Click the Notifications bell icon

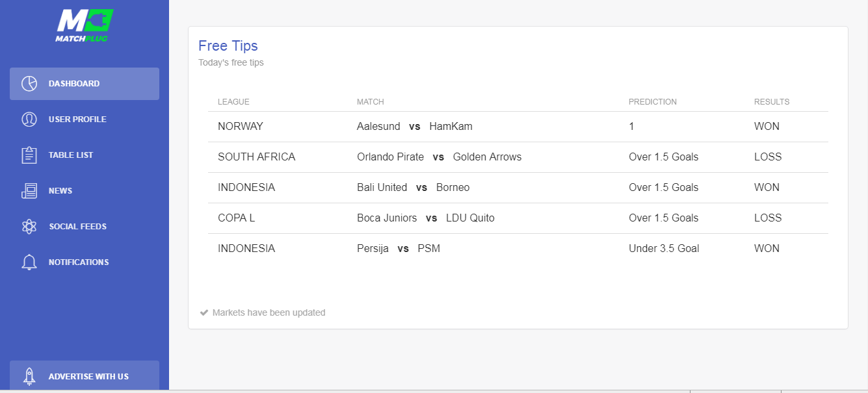click(29, 262)
